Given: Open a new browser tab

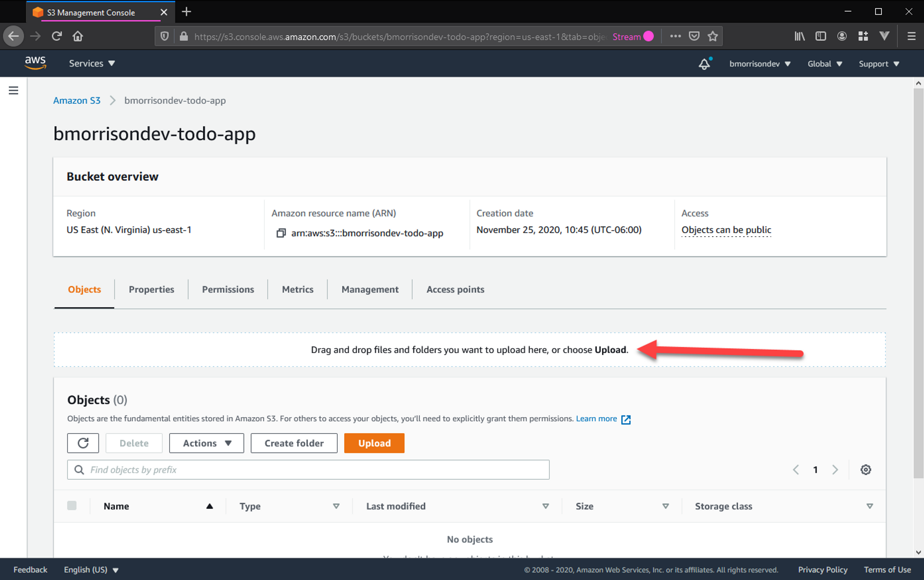Looking at the screenshot, I should pyautogui.click(x=186, y=12).
